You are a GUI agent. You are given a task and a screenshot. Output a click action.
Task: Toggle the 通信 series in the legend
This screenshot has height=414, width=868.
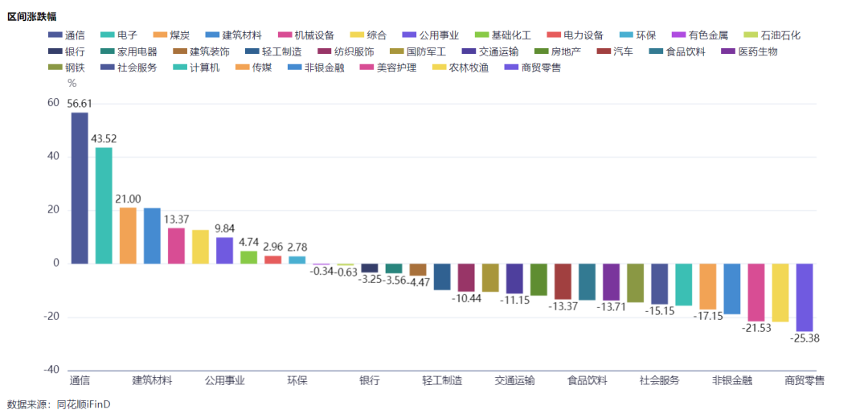(x=66, y=35)
